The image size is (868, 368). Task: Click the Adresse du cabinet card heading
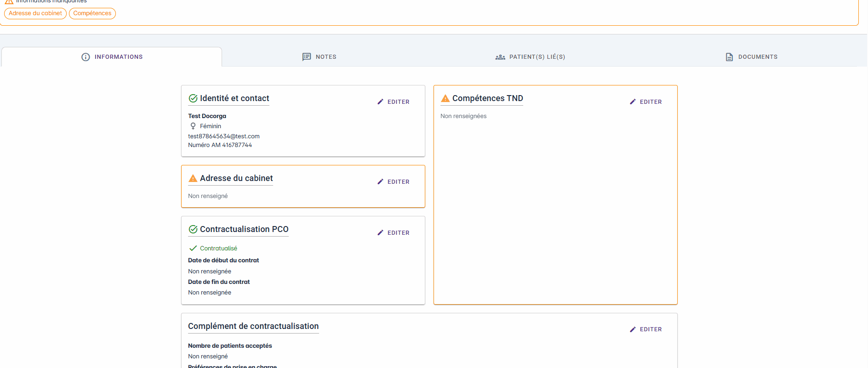tap(236, 178)
